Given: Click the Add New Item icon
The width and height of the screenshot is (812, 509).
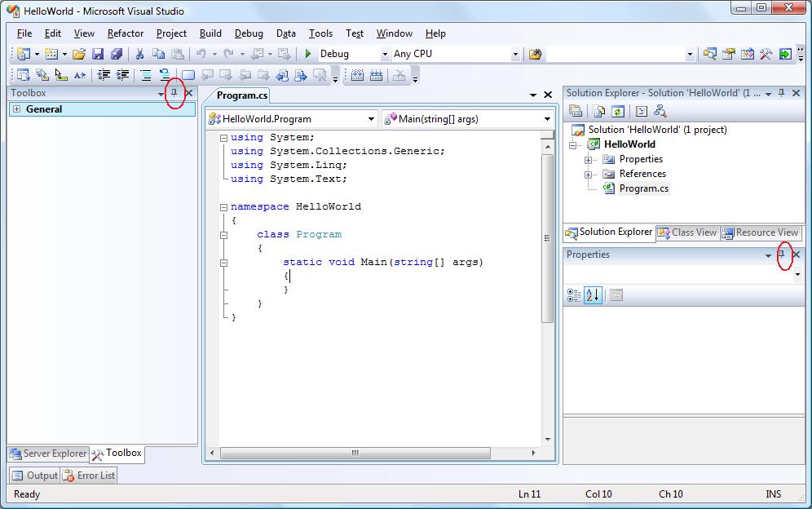Looking at the screenshot, I should tap(51, 54).
